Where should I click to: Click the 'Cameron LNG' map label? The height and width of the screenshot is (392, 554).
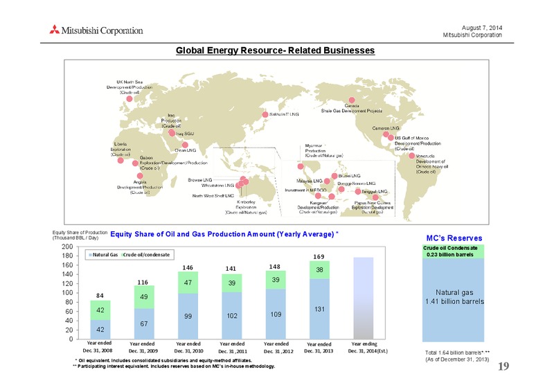click(386, 128)
